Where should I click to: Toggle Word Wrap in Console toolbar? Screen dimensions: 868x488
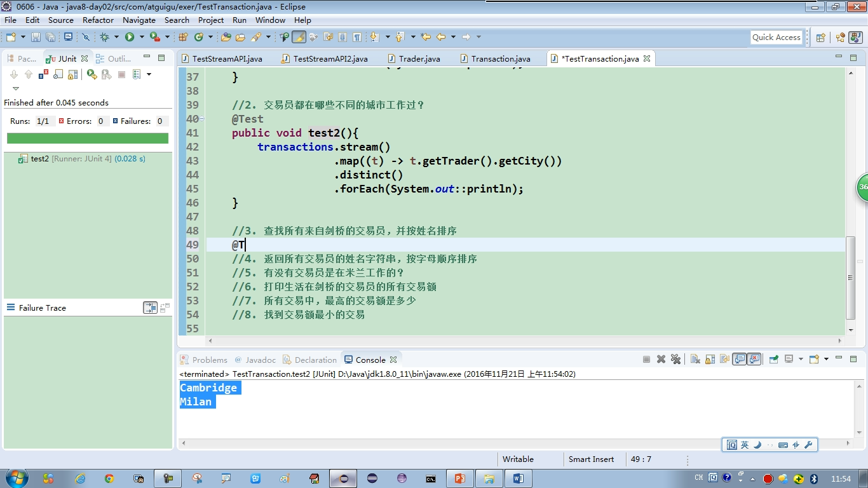pyautogui.click(x=724, y=360)
